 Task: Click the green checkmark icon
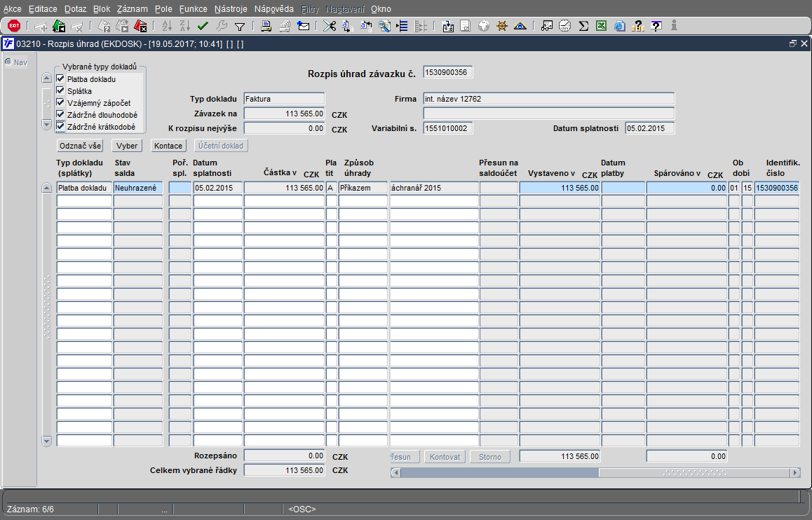[203, 25]
